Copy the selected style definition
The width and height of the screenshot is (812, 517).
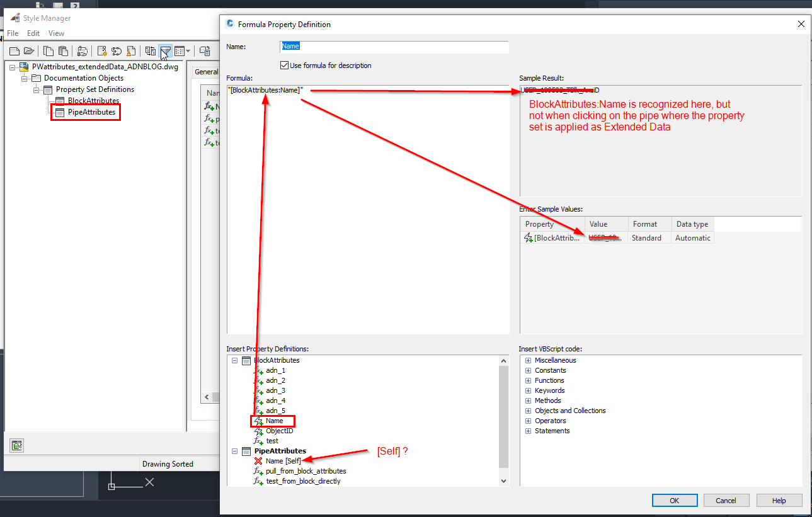[48, 51]
